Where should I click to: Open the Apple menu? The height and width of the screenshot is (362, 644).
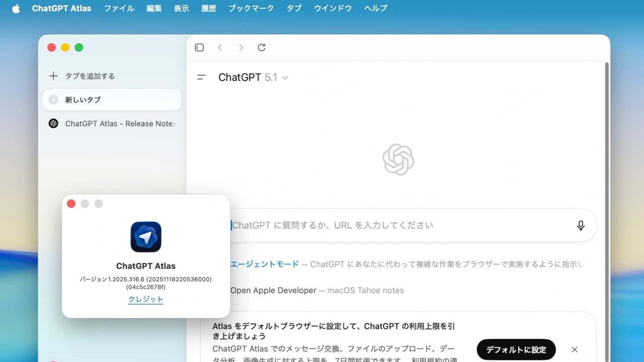16,9
